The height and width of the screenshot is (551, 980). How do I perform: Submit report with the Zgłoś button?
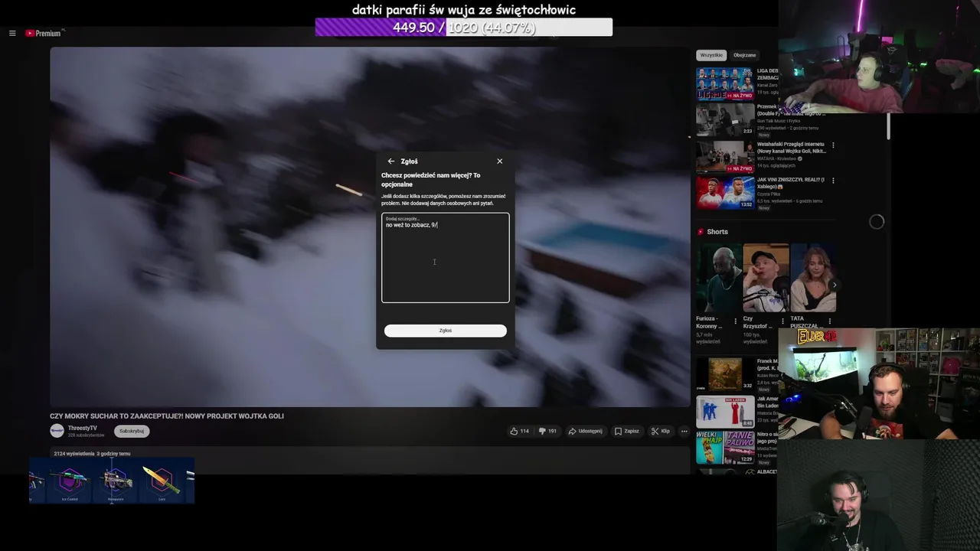(x=446, y=331)
